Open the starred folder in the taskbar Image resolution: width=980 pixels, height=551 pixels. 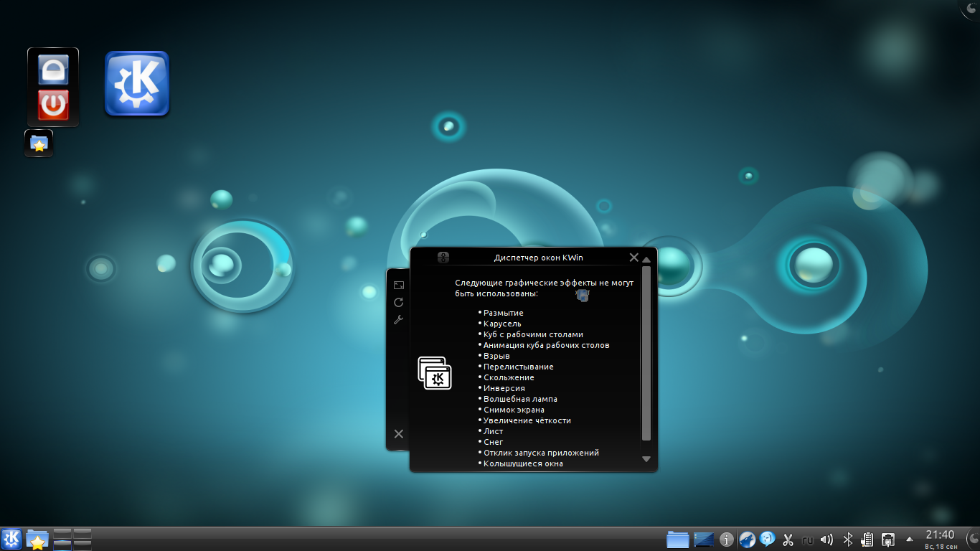pos(37,540)
